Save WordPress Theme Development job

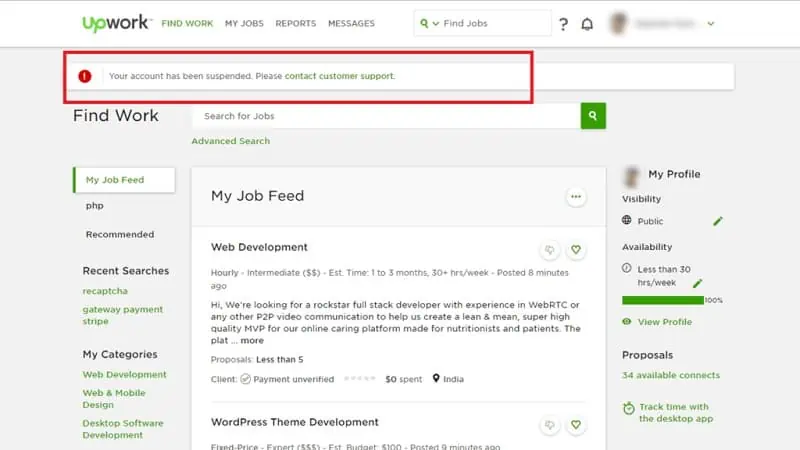pos(576,425)
